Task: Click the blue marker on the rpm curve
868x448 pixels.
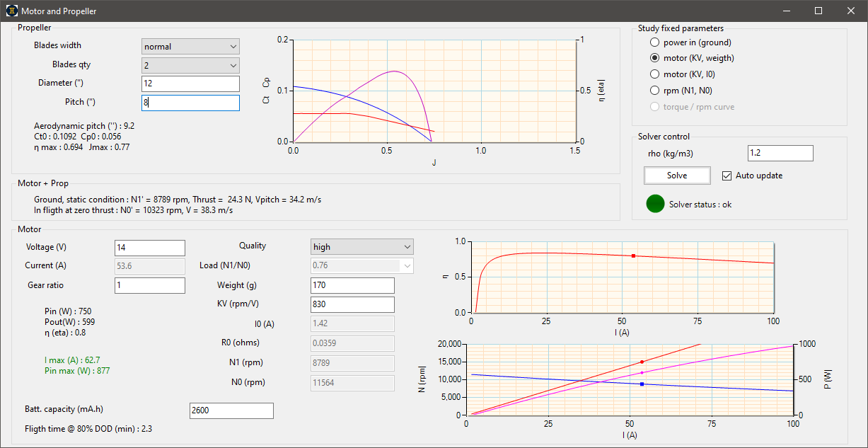Action: tap(642, 384)
